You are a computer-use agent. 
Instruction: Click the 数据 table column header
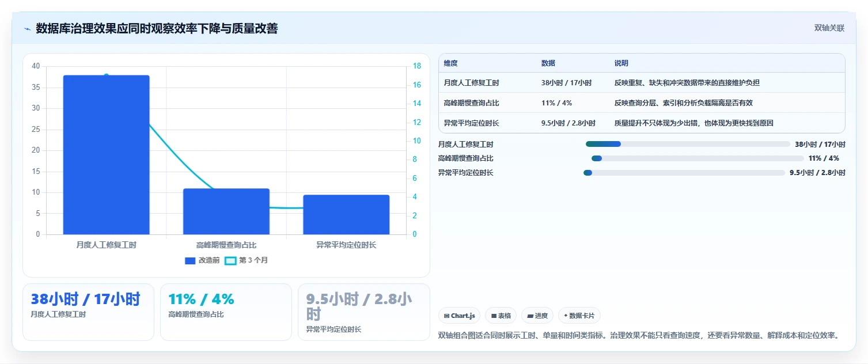[548, 63]
